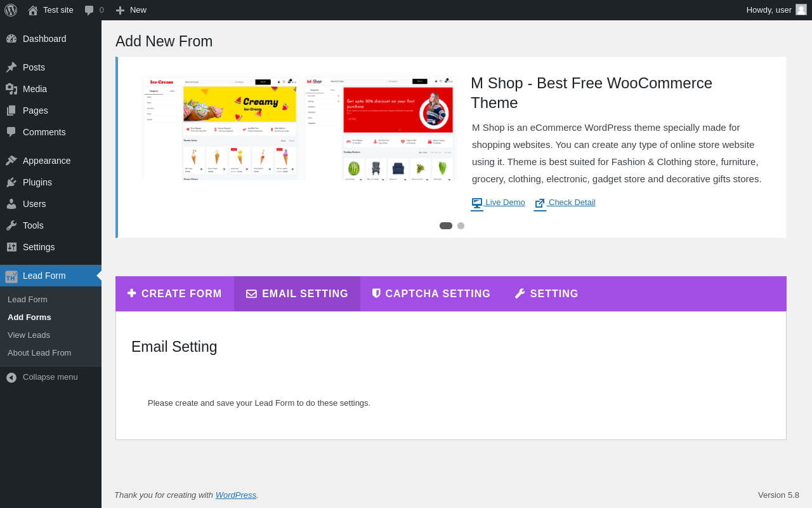Switch to the Create Form tab

174,294
